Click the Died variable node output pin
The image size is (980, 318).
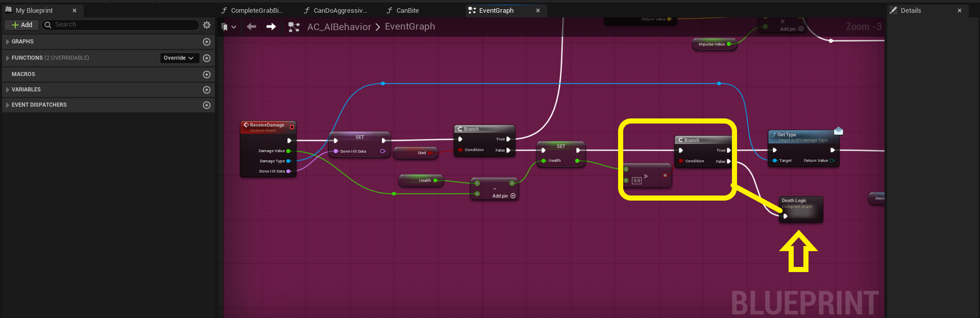[x=430, y=153]
